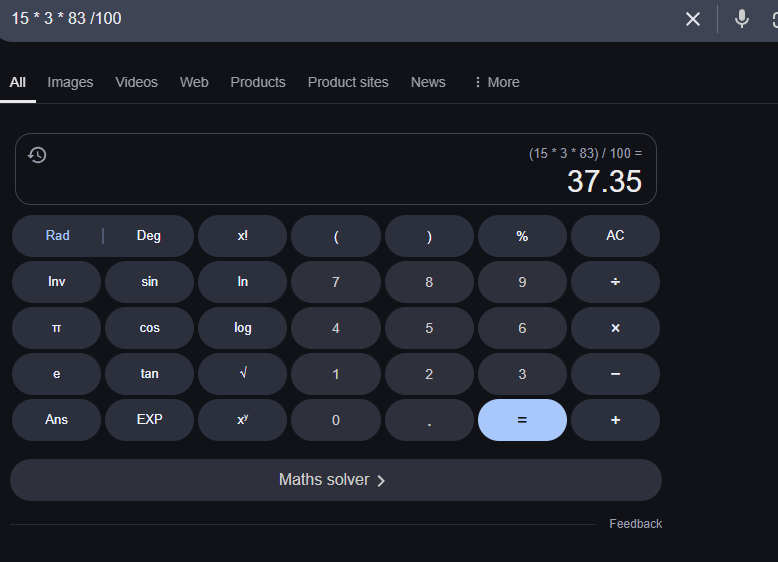Click the multiplication operator key
Viewport: 778px width, 562px height.
click(615, 328)
